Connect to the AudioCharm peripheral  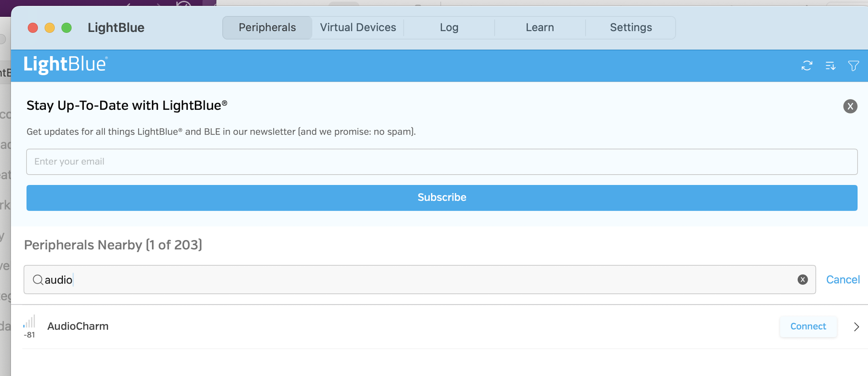pyautogui.click(x=808, y=326)
